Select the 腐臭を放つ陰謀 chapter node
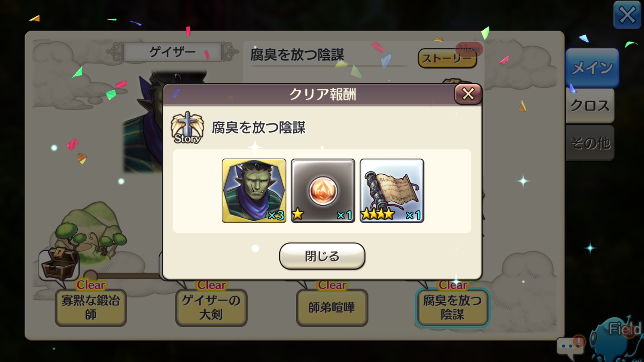 [453, 307]
